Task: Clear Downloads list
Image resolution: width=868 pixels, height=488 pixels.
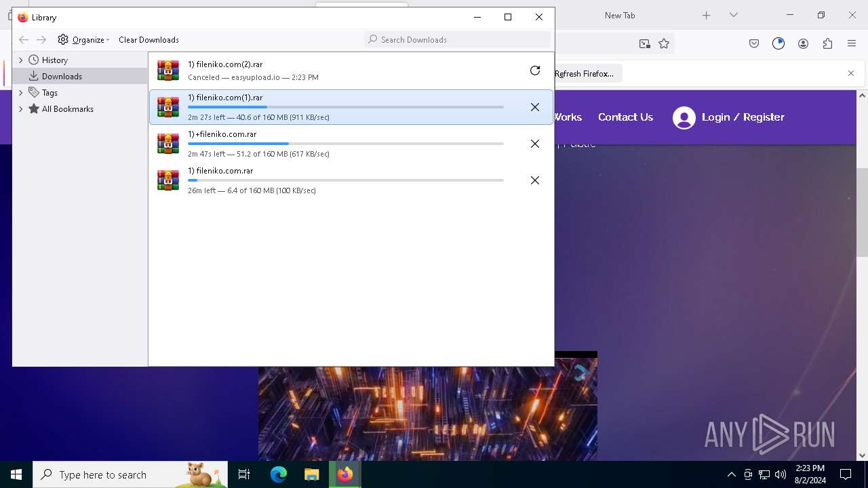Action: pos(149,40)
